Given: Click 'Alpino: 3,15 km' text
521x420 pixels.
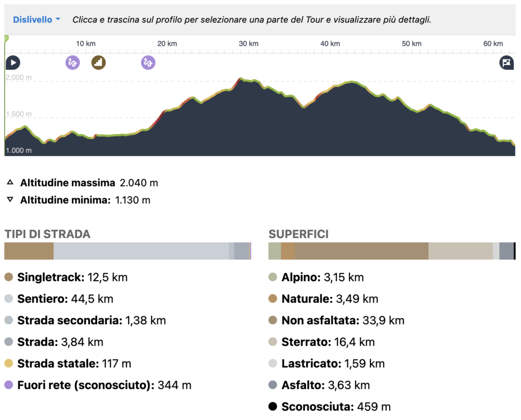Looking at the screenshot, I should coord(323,277).
